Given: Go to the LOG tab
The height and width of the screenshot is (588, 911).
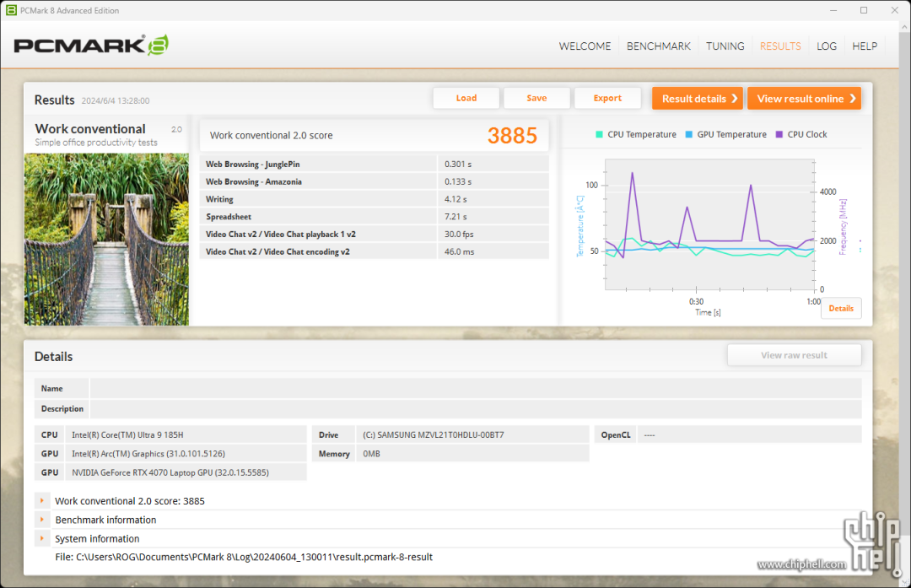Looking at the screenshot, I should 826,46.
